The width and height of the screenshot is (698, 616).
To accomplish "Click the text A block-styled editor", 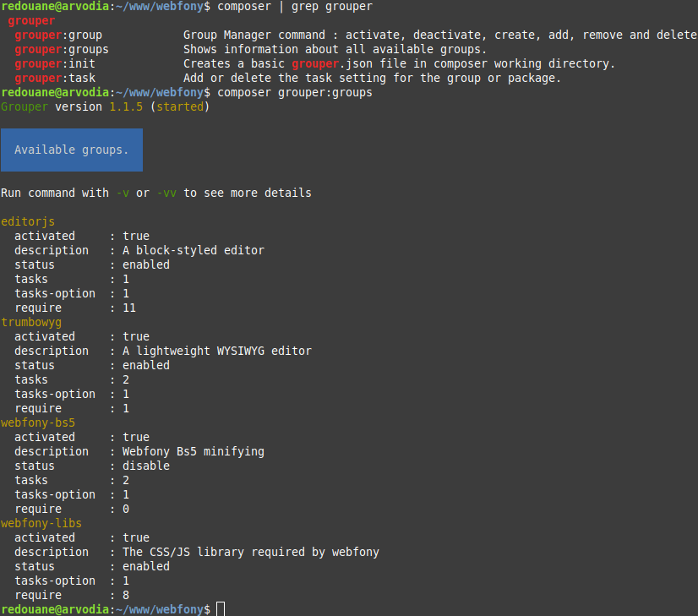I will [x=194, y=250].
